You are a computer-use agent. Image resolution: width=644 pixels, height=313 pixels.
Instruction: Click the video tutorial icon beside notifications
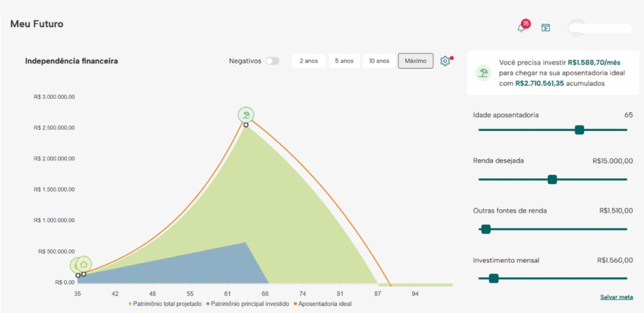point(546,28)
